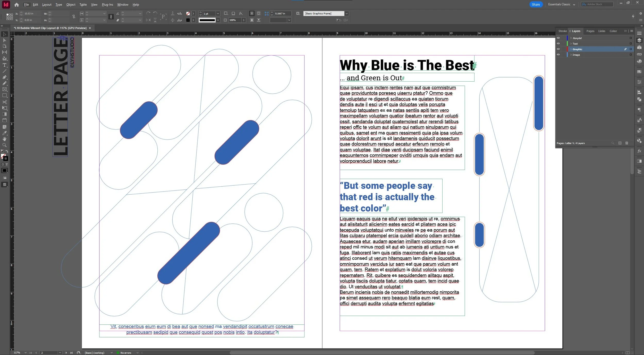The height and width of the screenshot is (355, 644).
Task: Click the stroke swatch in Tools panel
Action: tap(5, 159)
